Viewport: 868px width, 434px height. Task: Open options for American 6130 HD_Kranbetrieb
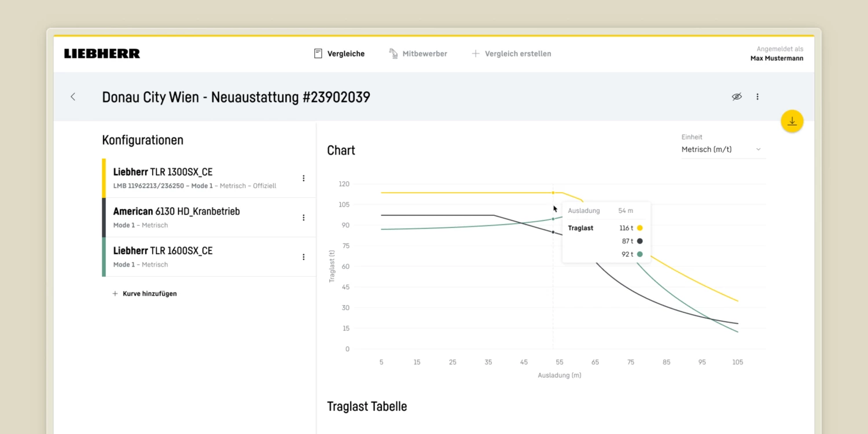(303, 218)
